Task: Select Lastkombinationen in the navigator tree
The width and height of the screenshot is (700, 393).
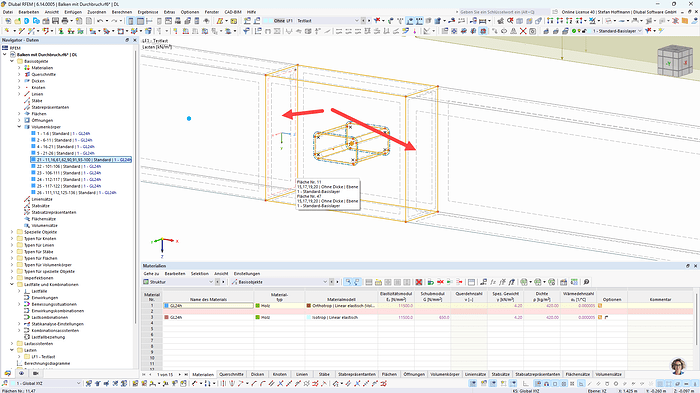Action: pos(50,317)
